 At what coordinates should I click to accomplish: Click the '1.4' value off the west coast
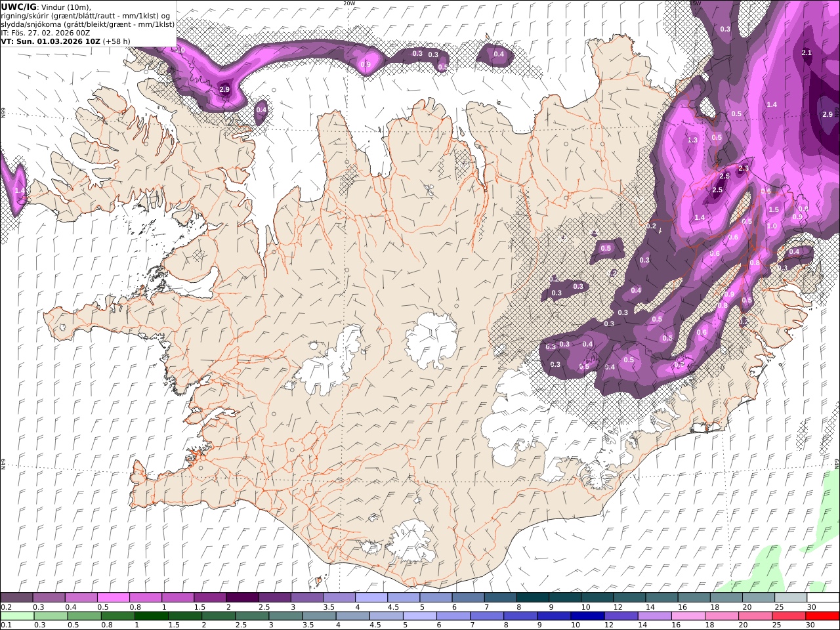pos(20,191)
